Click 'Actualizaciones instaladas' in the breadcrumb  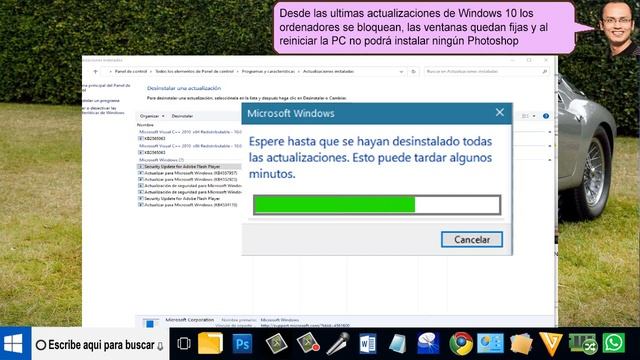pos(328,71)
